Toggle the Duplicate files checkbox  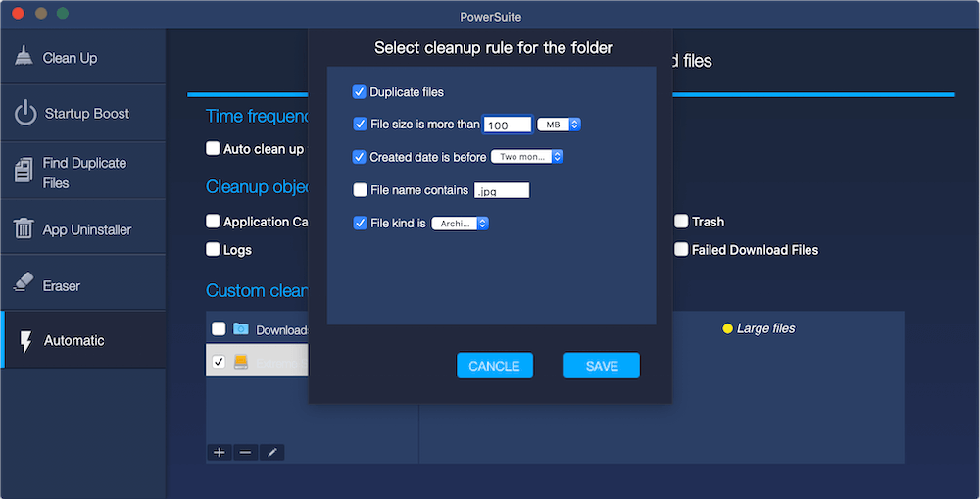coord(359,92)
